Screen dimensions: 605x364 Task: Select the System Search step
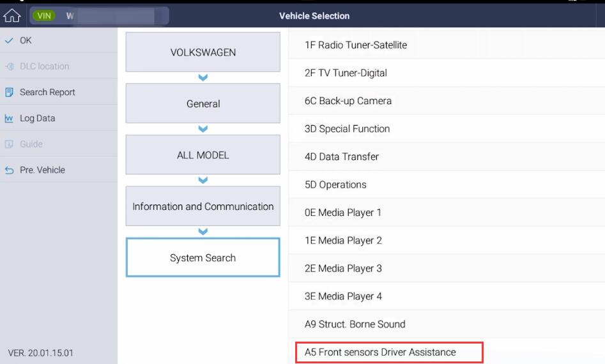point(203,257)
